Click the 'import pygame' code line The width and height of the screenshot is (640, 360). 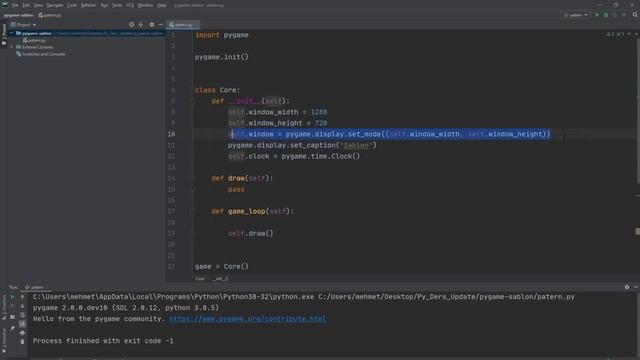coord(222,35)
